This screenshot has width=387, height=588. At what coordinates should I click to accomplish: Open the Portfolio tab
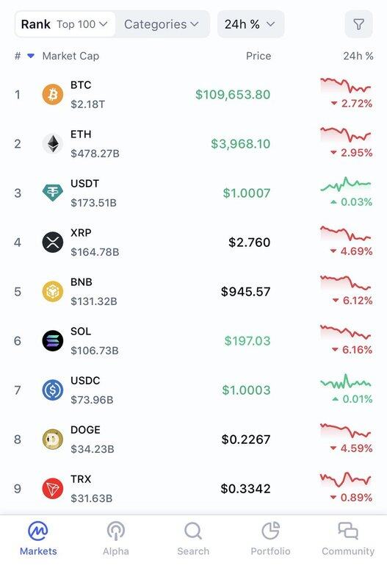[270, 539]
